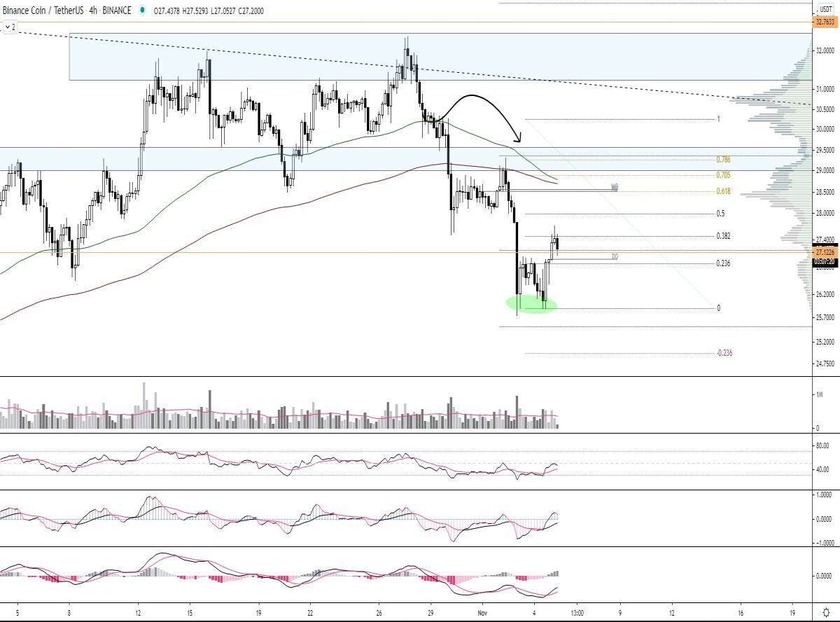Click the 80.00 RSI scale label
Image resolution: width=840 pixels, height=622 pixels.
pos(822,445)
